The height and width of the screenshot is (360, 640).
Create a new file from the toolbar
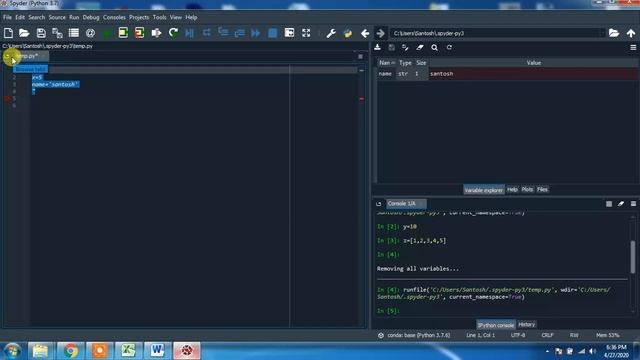click(8, 33)
